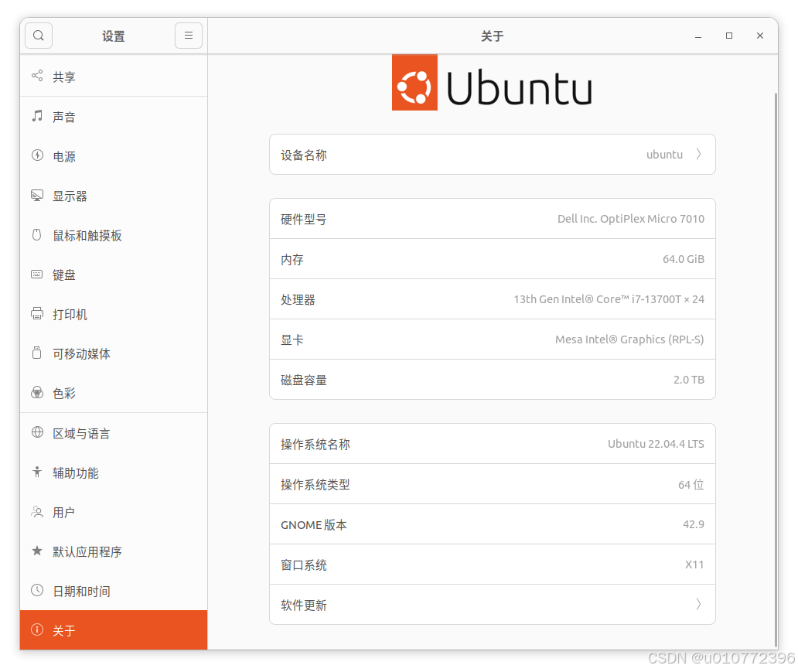Select 电源 in the sidebar
798x672 pixels.
click(114, 156)
